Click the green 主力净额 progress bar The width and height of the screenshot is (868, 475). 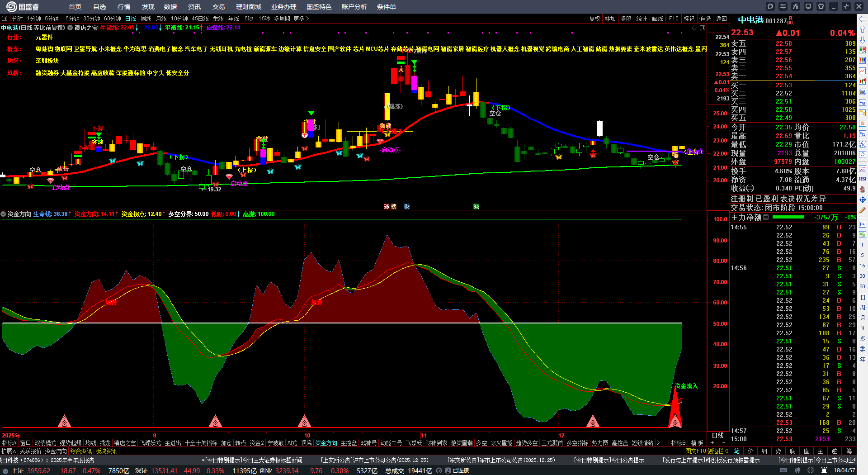[x=789, y=217]
